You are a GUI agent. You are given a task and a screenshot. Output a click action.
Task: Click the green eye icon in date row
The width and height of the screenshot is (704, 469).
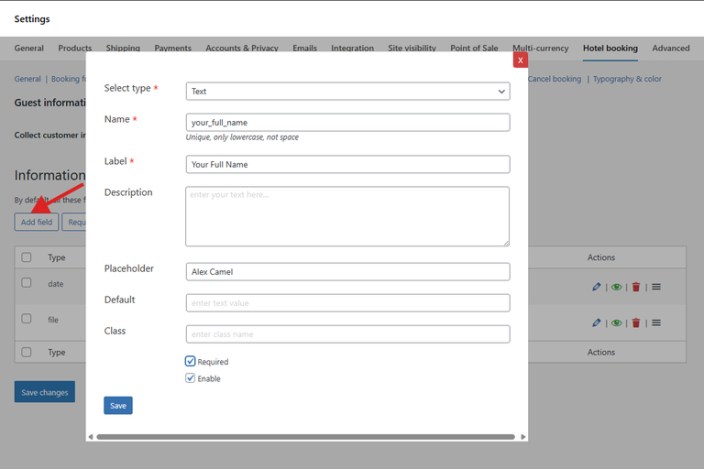tap(617, 287)
